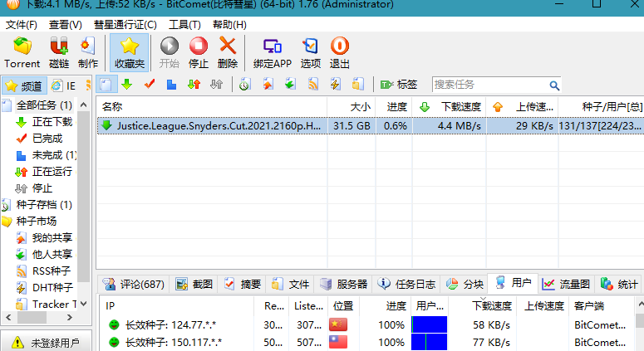Click the DHT torrent lightning icon in filter bar
The height and width of the screenshot is (351, 644).
pos(335,85)
